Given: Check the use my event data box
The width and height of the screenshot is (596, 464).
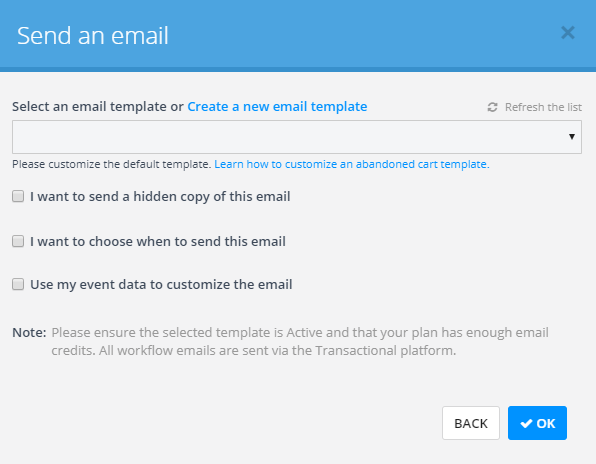Looking at the screenshot, I should (18, 284).
